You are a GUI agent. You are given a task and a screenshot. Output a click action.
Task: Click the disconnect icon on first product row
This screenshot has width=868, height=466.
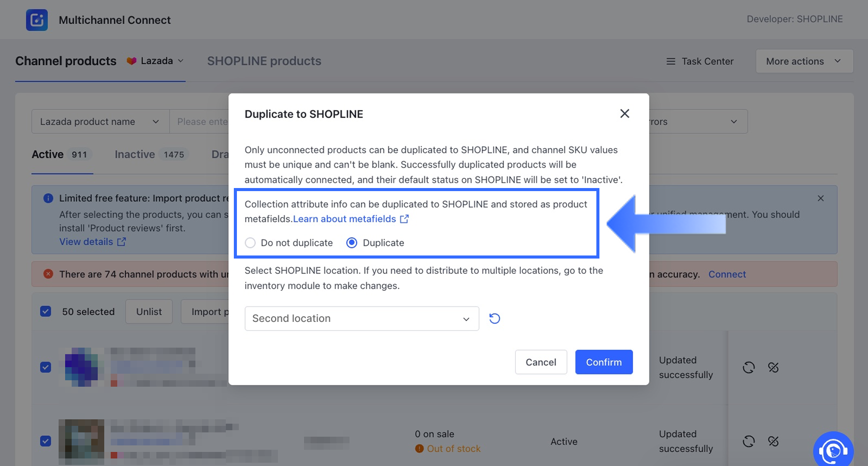(x=773, y=367)
